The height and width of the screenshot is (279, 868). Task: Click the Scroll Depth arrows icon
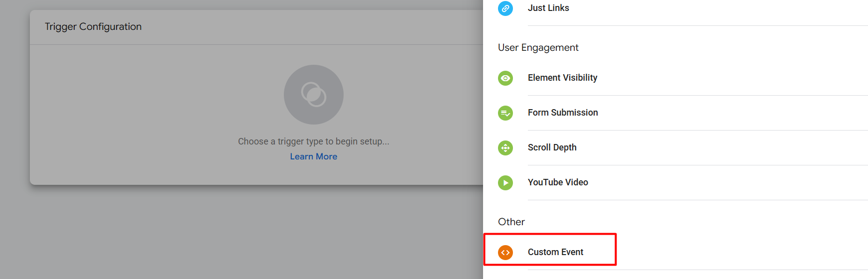pos(505,148)
